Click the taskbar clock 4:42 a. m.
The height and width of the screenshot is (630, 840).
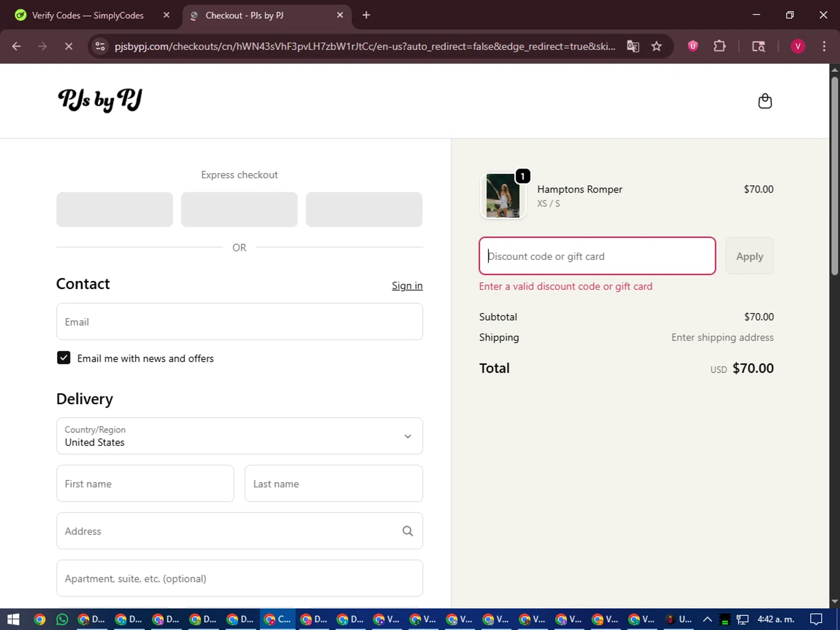(776, 619)
